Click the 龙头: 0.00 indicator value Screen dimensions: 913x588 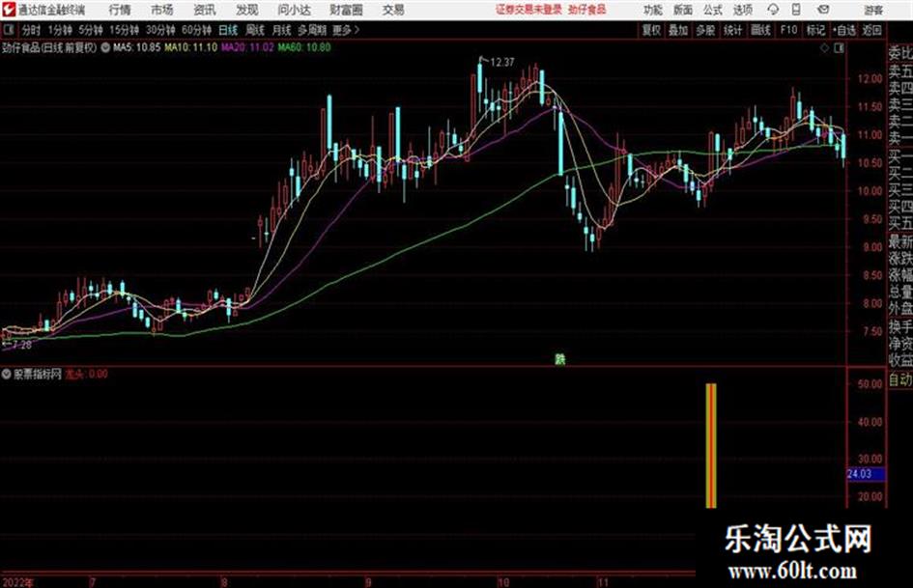point(86,375)
